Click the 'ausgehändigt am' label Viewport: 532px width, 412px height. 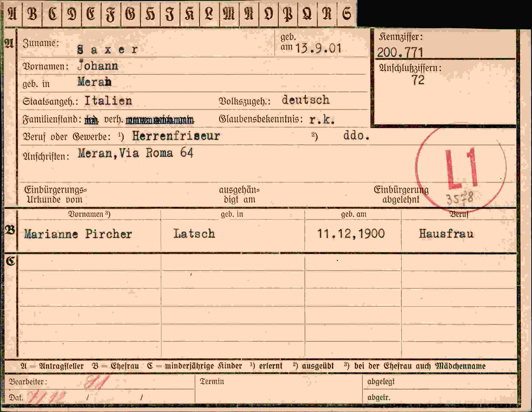click(x=240, y=195)
